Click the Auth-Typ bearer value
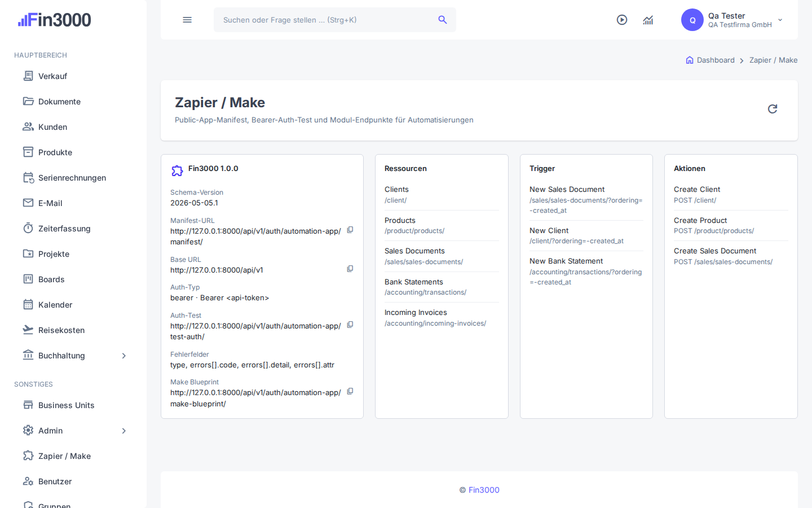Image resolution: width=812 pixels, height=508 pixels. click(220, 297)
